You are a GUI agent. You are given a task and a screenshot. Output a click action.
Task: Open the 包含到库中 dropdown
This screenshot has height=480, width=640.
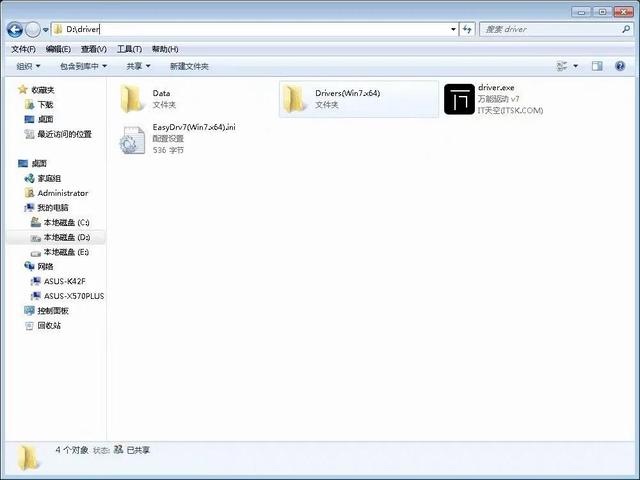click(83, 66)
